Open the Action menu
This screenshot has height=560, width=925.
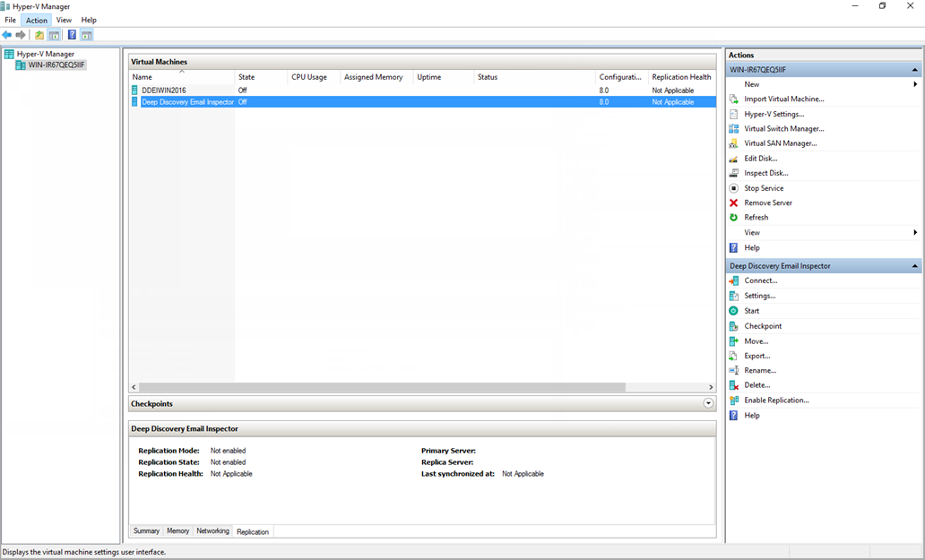37,20
